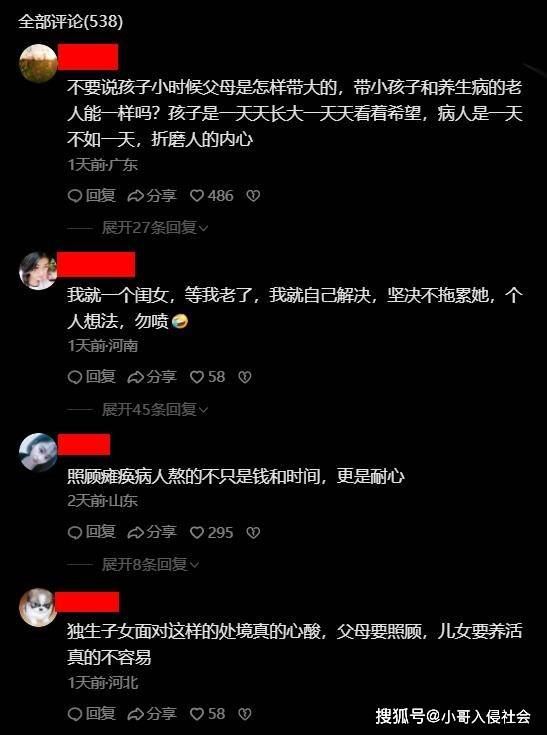The width and height of the screenshot is (547, 735).
Task: Open avatar of the first commenter
Action: coord(38,63)
